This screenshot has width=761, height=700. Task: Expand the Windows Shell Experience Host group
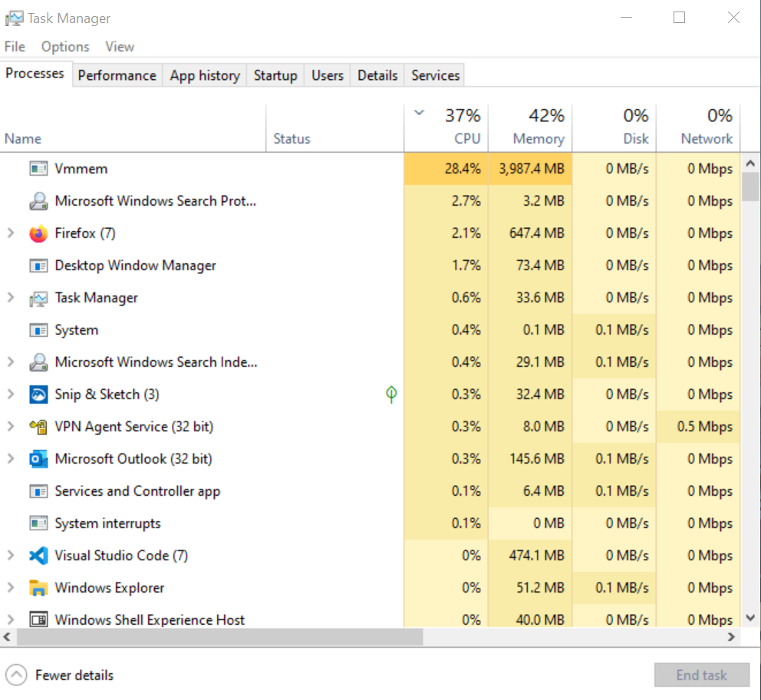pos(10,619)
